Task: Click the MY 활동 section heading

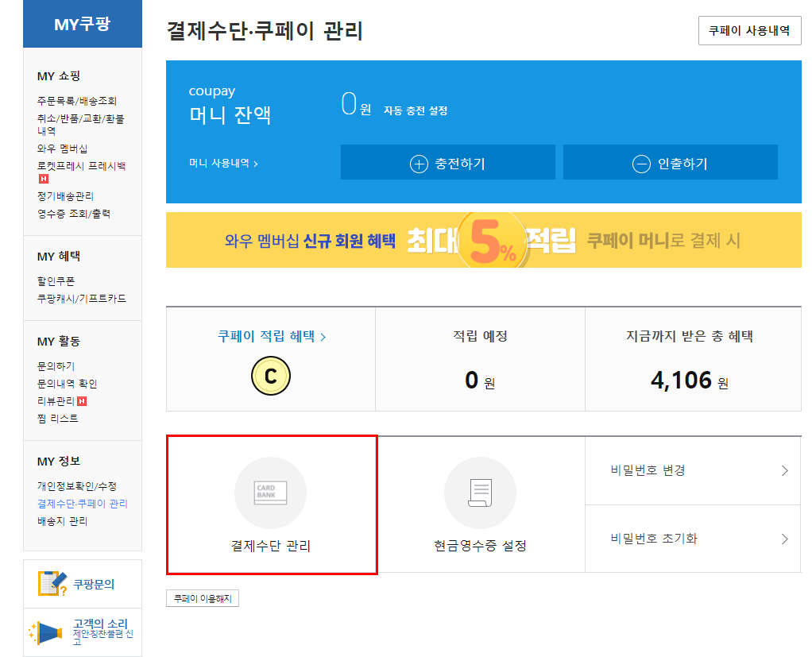Action: click(x=59, y=341)
